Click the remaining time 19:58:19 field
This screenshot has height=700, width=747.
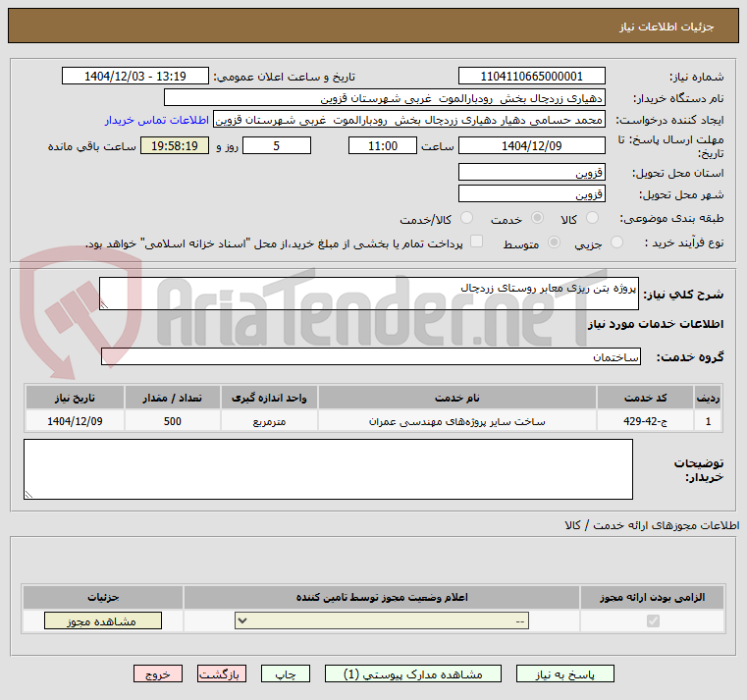[175, 146]
